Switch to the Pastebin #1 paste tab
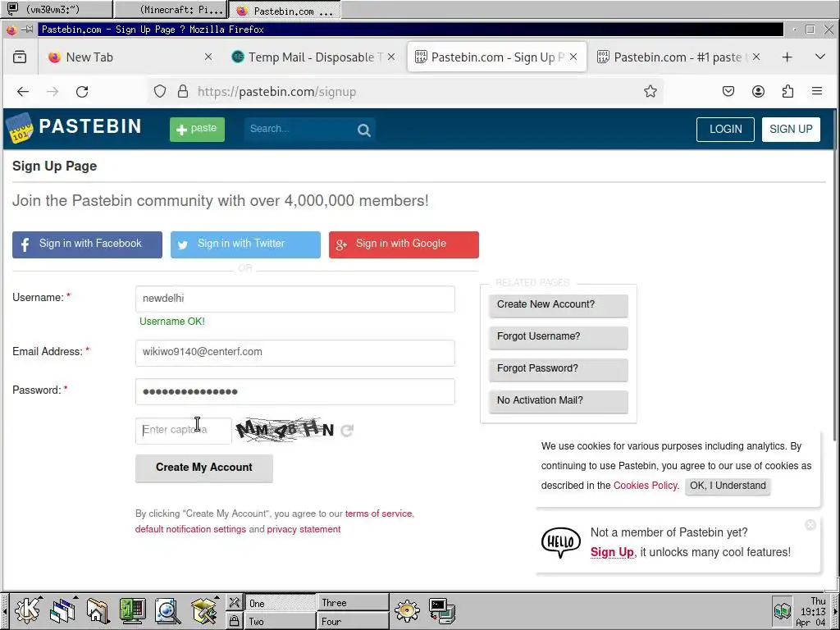 [678, 57]
